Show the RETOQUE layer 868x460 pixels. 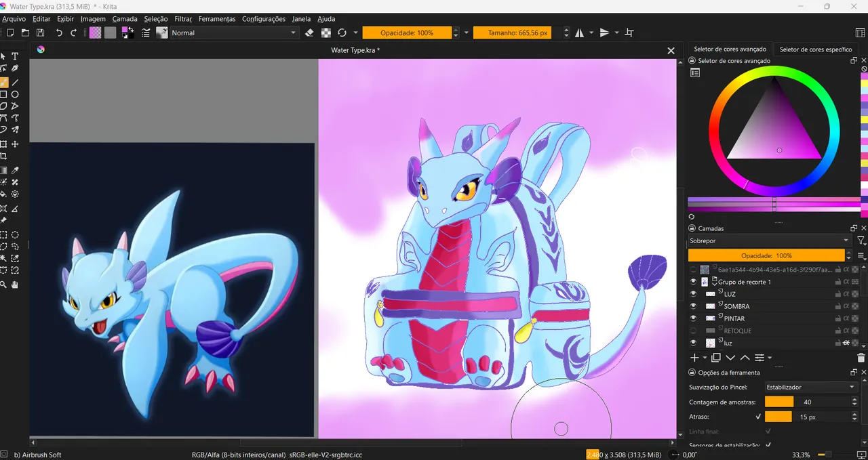pos(693,331)
